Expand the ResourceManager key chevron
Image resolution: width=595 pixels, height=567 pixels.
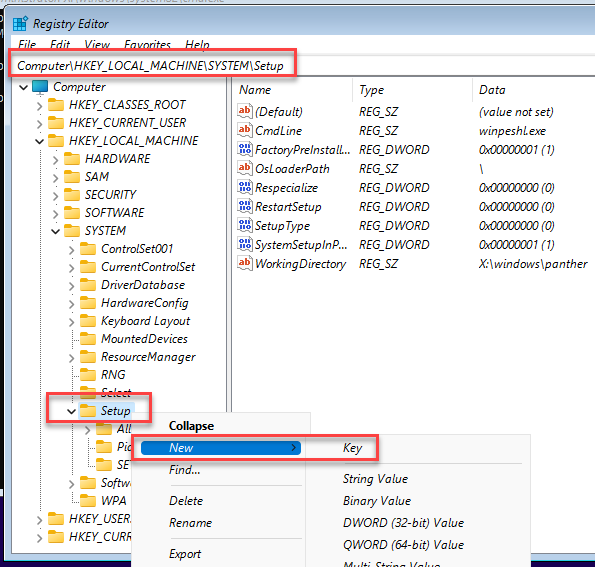(71, 358)
